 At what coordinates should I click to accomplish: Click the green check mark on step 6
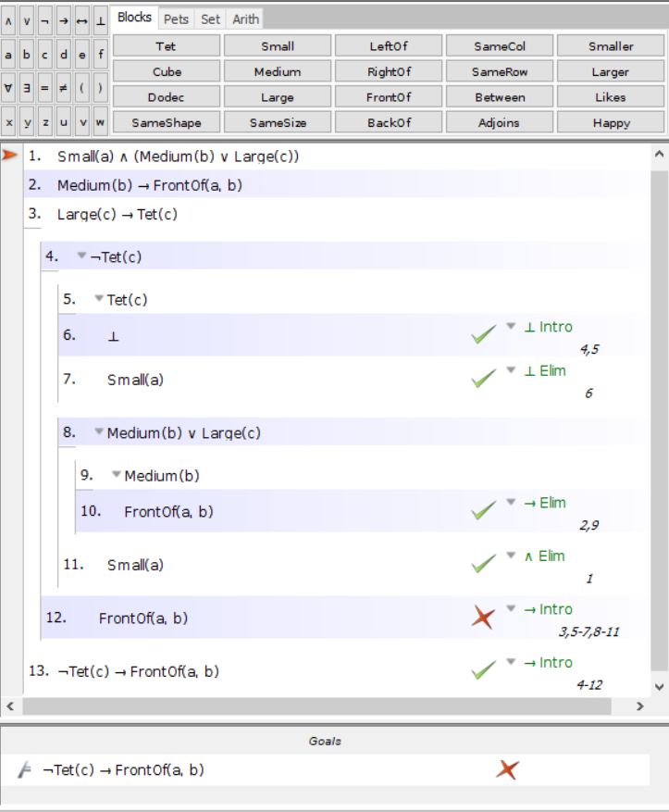[484, 335]
